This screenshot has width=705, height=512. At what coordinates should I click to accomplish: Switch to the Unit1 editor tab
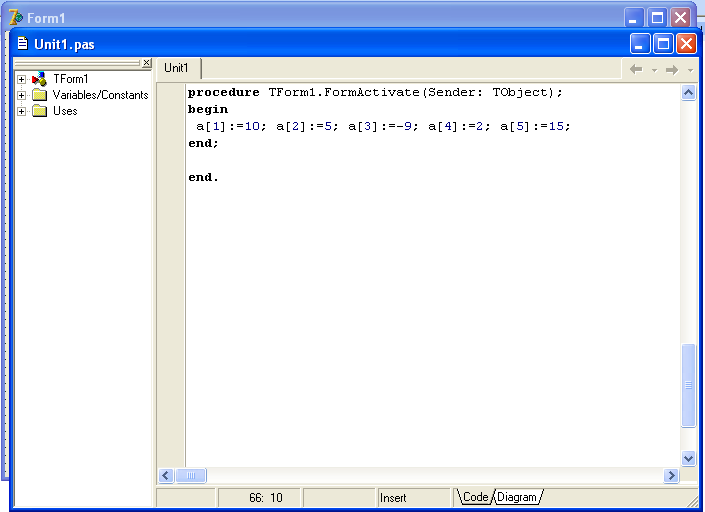pos(176,68)
